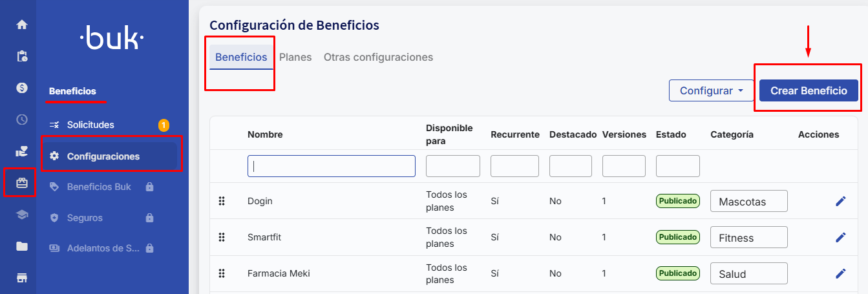Click the pencil icon for Smartfit row
Image resolution: width=868 pixels, height=294 pixels.
click(x=840, y=237)
